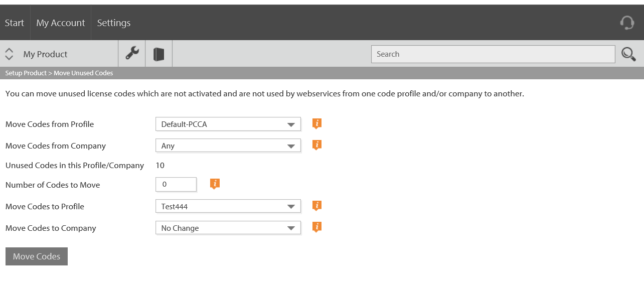Open the Test444 target profile dropdown

(228, 206)
